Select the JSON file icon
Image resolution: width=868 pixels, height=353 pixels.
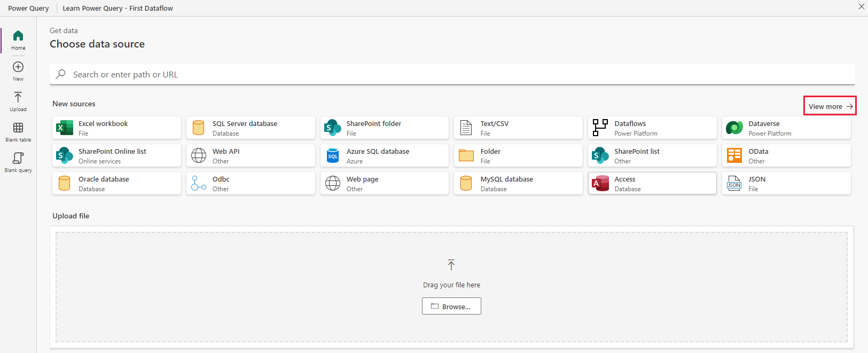pos(734,183)
